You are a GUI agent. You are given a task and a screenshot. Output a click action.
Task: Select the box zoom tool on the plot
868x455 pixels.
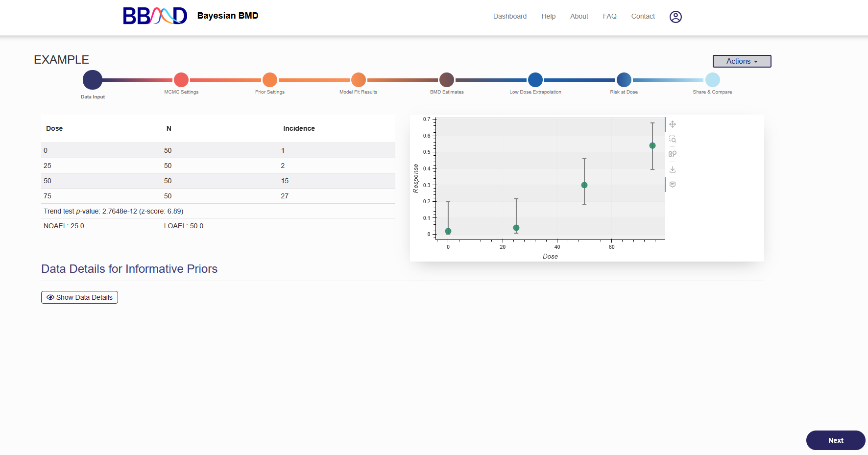pyautogui.click(x=673, y=139)
